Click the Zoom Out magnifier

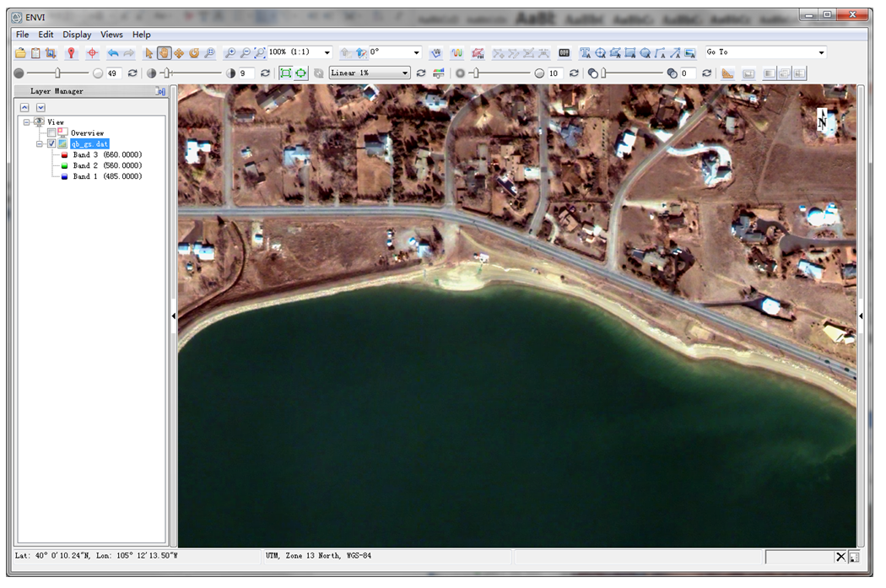click(246, 53)
